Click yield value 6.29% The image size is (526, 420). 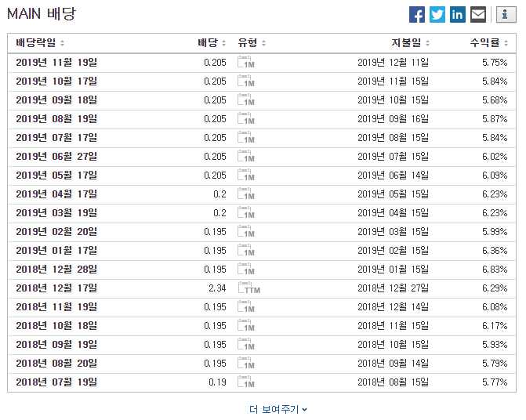495,288
